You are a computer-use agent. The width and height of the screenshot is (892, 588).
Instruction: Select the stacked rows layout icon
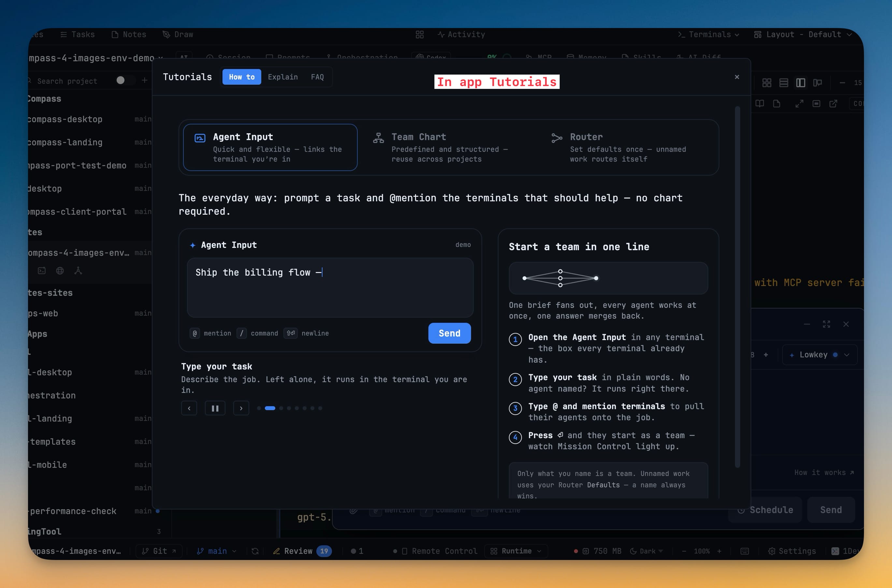click(784, 83)
